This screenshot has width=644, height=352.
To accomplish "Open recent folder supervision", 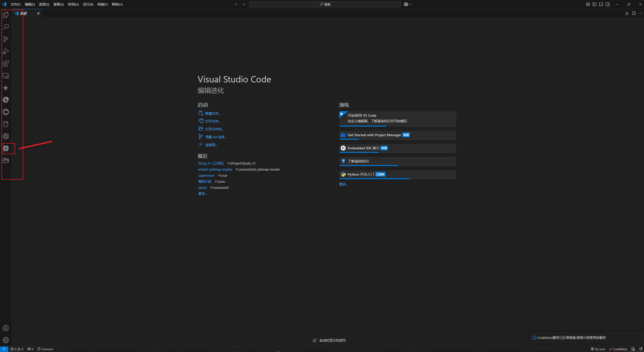I will click(x=206, y=176).
